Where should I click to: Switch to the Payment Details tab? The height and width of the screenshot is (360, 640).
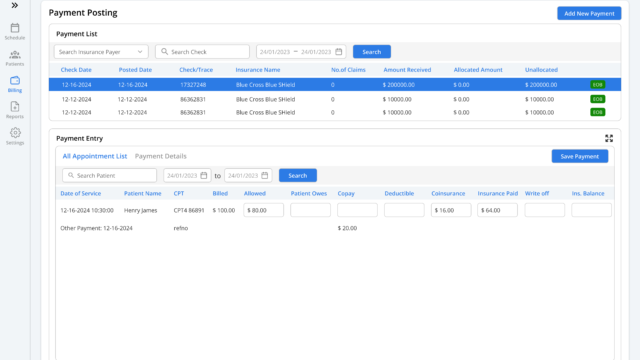point(160,156)
